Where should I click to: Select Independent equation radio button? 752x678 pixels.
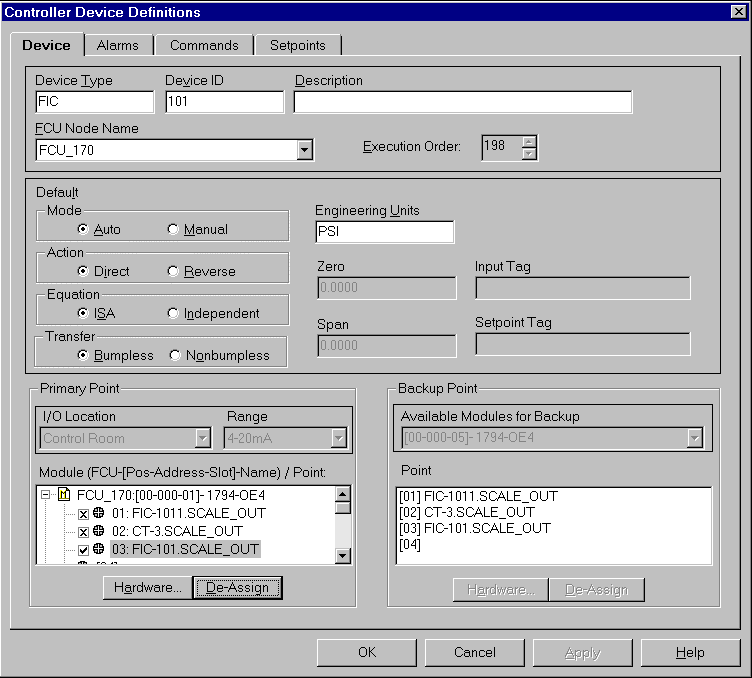173,313
